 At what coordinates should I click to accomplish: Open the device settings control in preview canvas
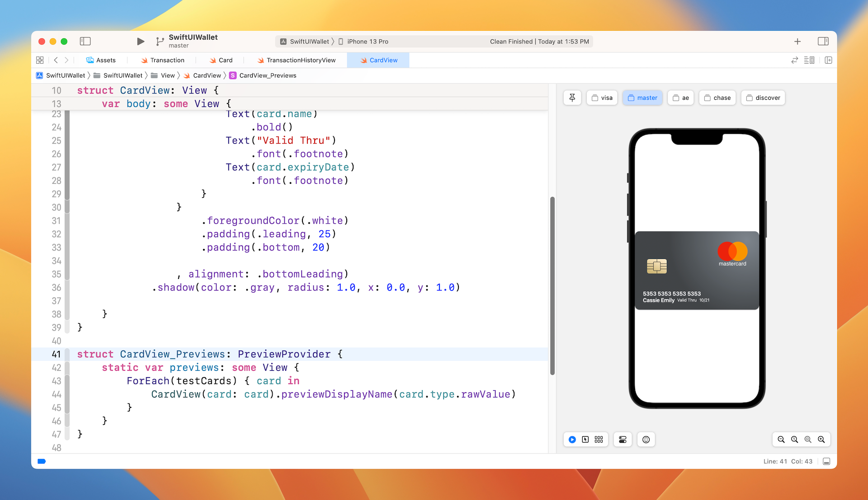tap(623, 439)
